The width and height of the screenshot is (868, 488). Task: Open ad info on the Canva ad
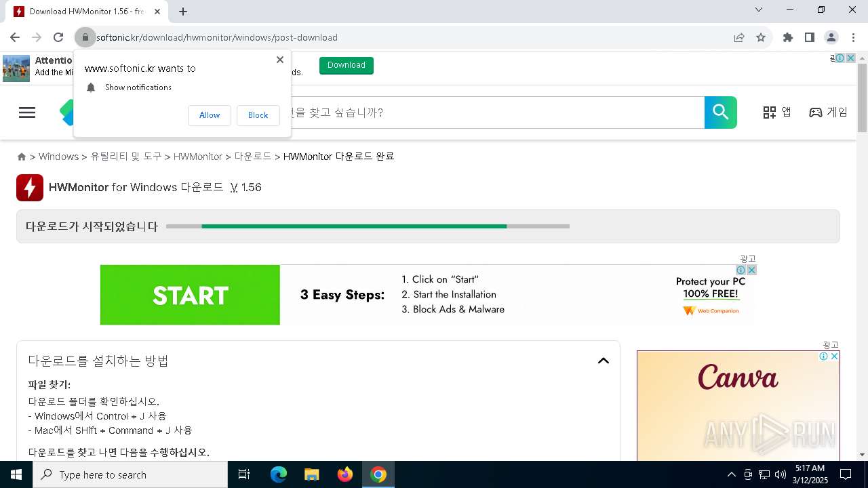(824, 357)
